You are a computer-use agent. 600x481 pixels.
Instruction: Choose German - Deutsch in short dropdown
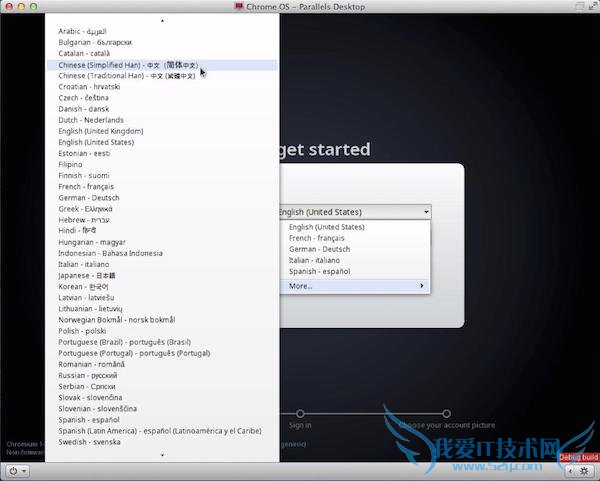(x=355, y=249)
